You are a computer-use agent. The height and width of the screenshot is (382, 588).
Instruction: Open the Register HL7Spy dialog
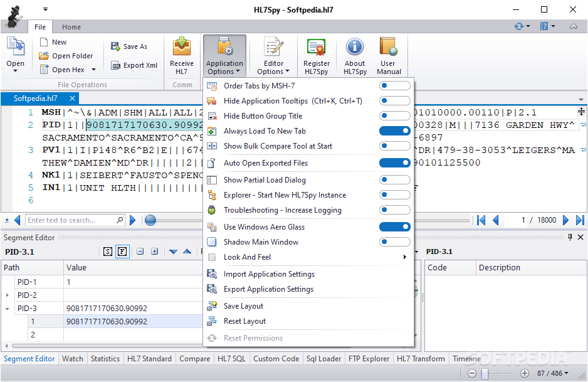click(x=317, y=56)
